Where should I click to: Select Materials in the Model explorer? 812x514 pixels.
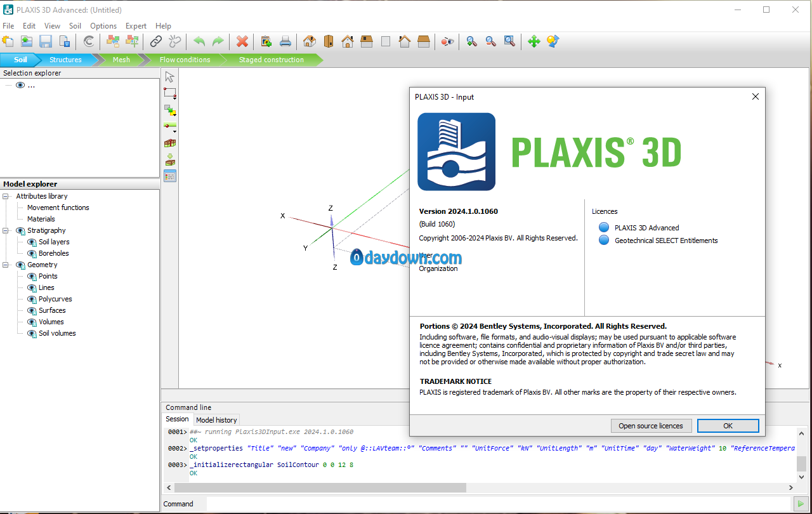(41, 219)
